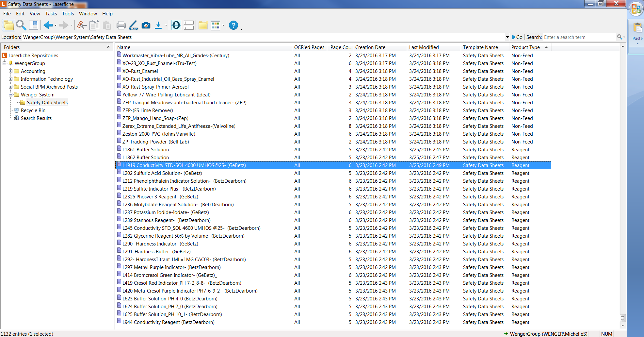Toggle the fields view toolbar button
This screenshot has width=644, height=337.
(189, 25)
